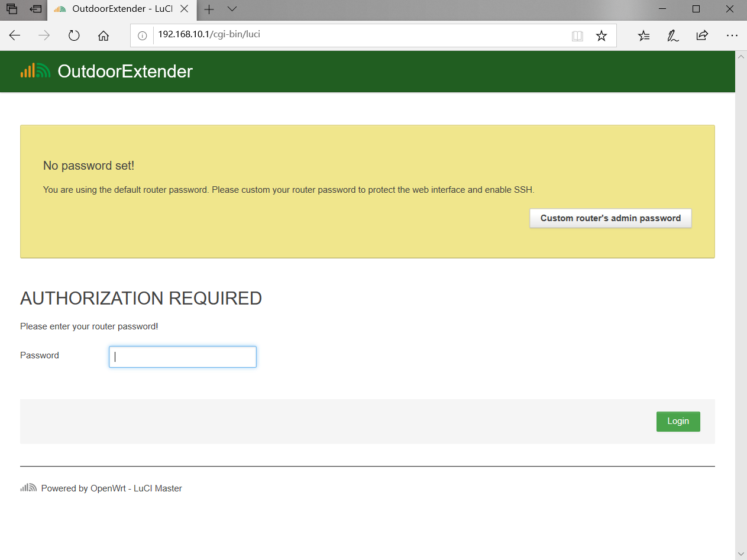Image resolution: width=747 pixels, height=560 pixels.
Task: Open the tab preview dropdown chevron
Action: (x=232, y=9)
